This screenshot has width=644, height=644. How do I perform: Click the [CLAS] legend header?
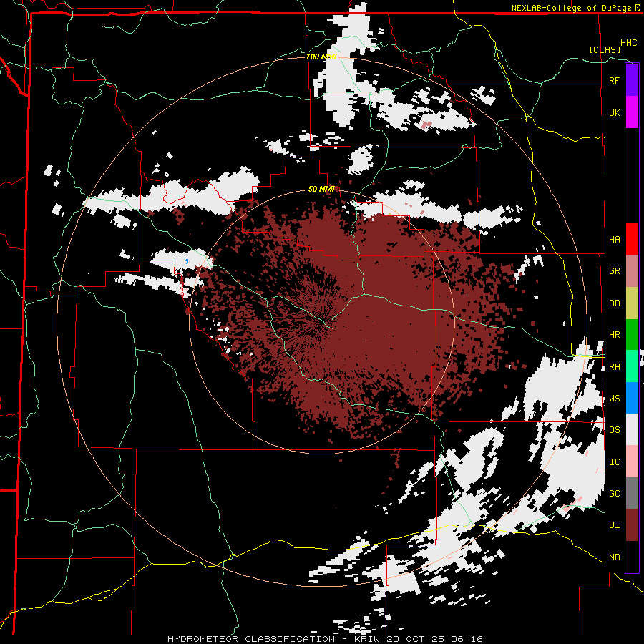tap(605, 49)
